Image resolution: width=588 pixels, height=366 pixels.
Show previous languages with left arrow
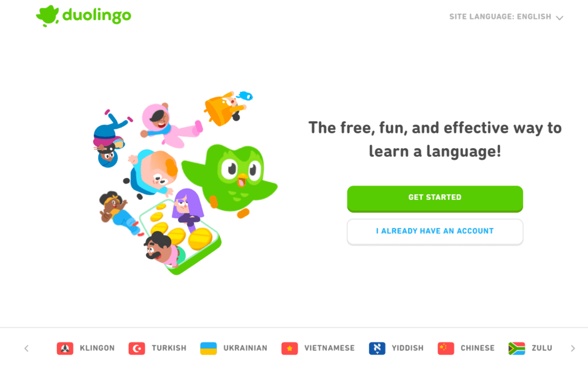tap(26, 348)
